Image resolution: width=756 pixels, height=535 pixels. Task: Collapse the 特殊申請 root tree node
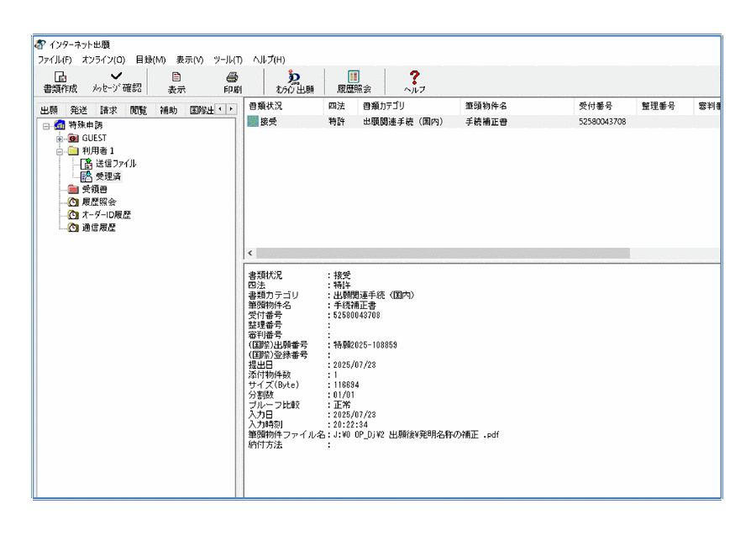coord(46,125)
